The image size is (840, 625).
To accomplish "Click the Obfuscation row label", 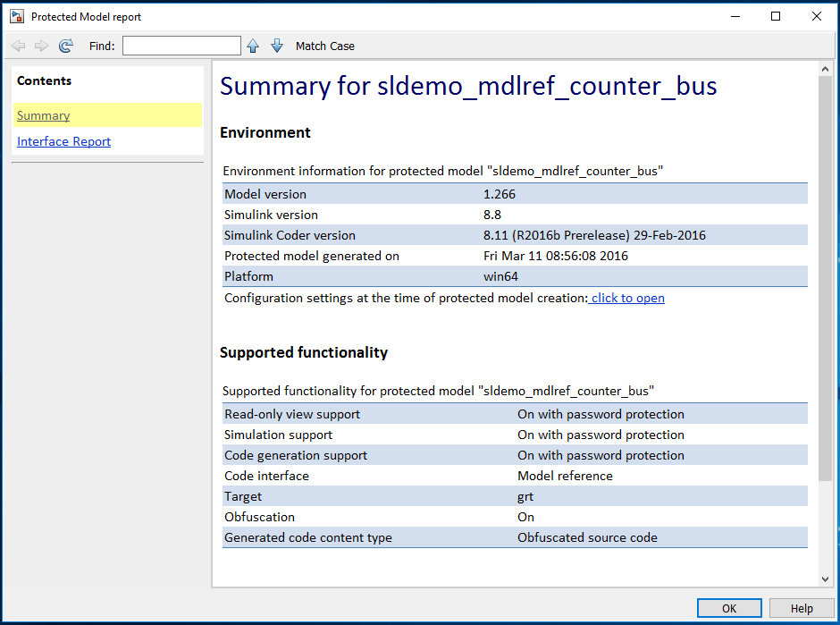I will click(x=259, y=517).
